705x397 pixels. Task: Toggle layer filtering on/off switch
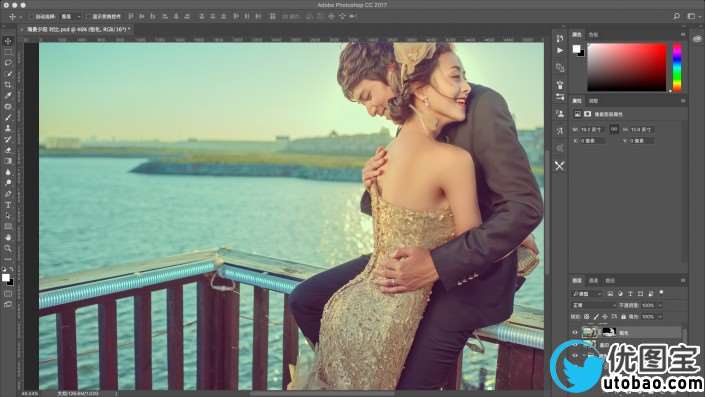(661, 293)
